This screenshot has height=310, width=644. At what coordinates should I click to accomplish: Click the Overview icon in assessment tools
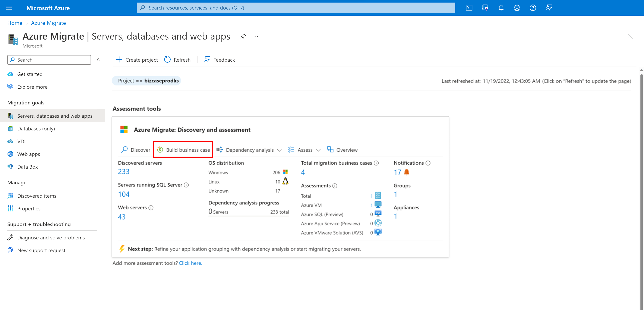329,149
